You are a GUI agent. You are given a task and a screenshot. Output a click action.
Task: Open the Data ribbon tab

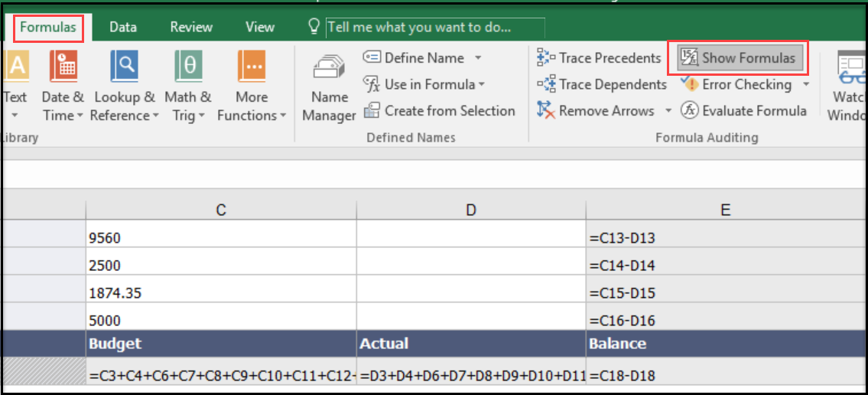pos(123,27)
